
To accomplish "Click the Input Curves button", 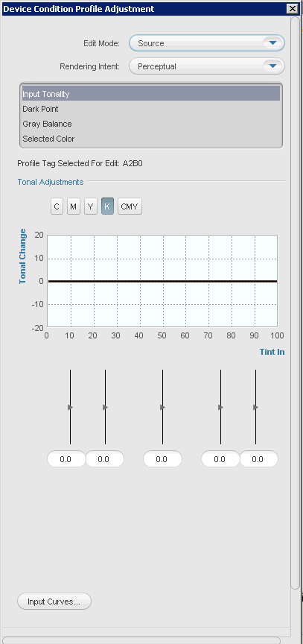I will point(54,602).
